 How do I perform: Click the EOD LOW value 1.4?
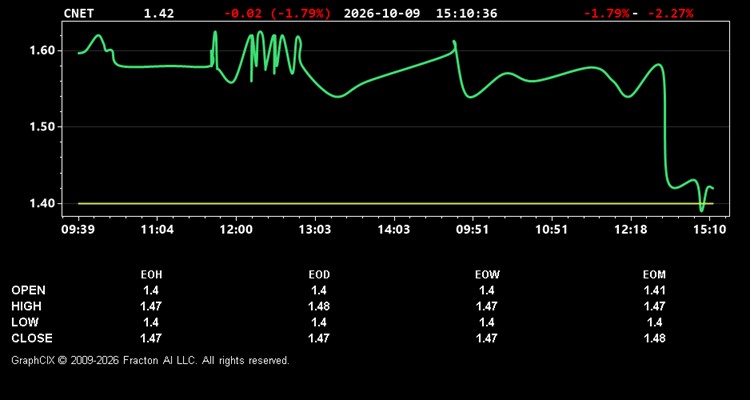pyautogui.click(x=319, y=322)
